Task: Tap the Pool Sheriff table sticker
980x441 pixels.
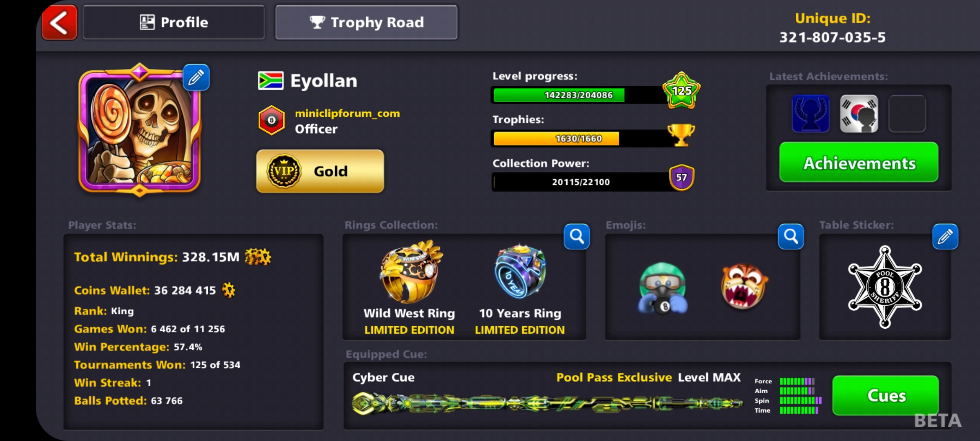Action: pos(885,287)
